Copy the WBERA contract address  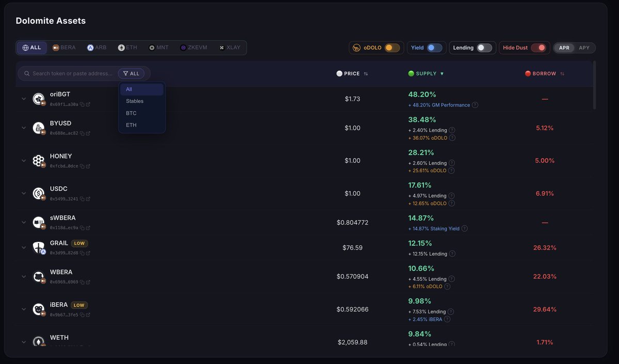(83, 282)
